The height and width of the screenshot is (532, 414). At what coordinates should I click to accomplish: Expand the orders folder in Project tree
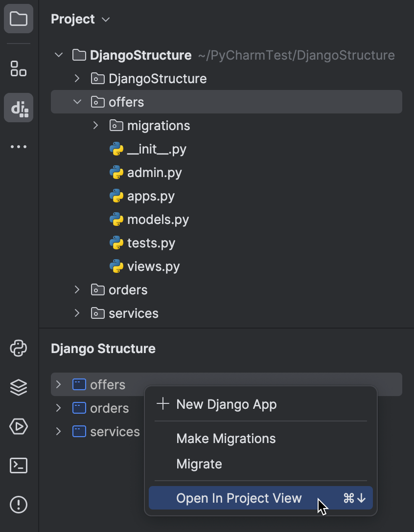pos(77,290)
